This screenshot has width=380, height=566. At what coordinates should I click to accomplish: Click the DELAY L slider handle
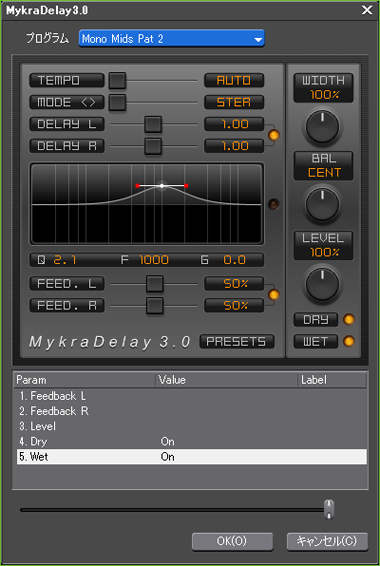click(153, 125)
